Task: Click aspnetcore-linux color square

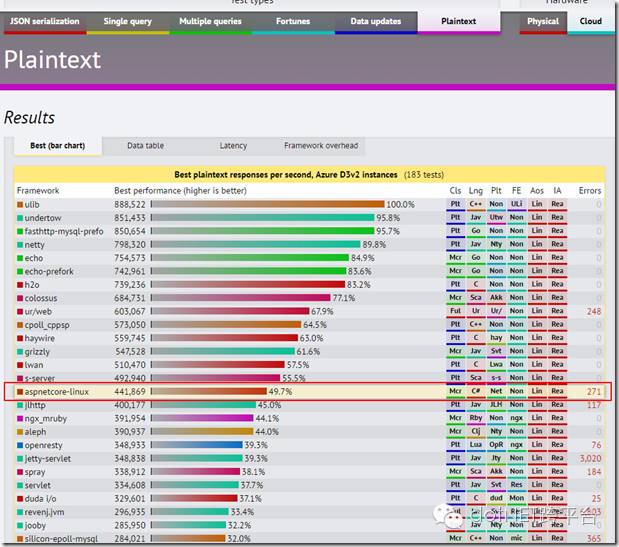Action: (x=20, y=392)
